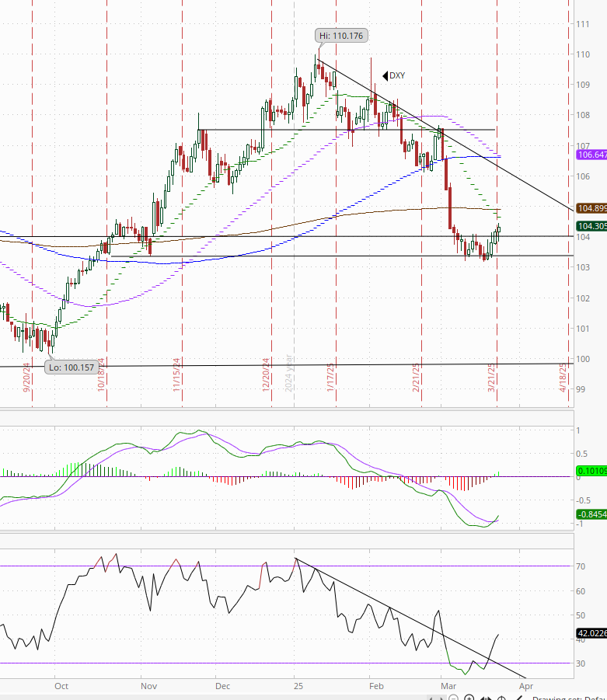607x700 pixels.
Task: Click the -0.8454 MACD value tag
Action: click(591, 514)
